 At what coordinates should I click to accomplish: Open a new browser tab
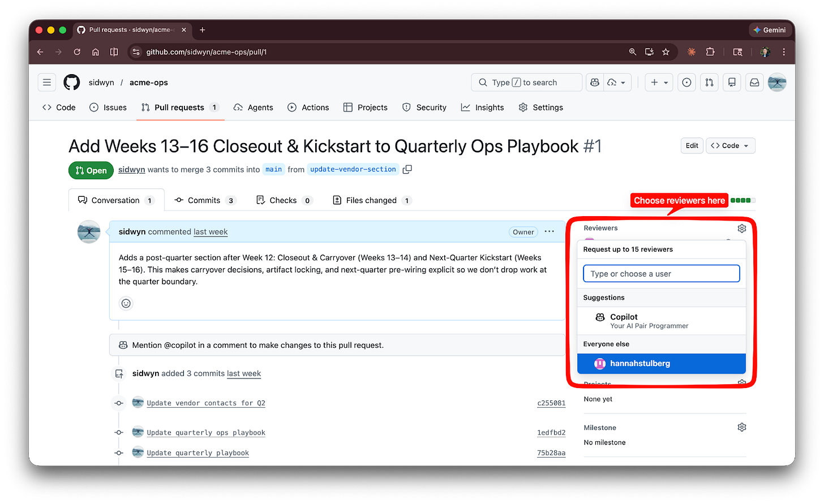click(203, 30)
